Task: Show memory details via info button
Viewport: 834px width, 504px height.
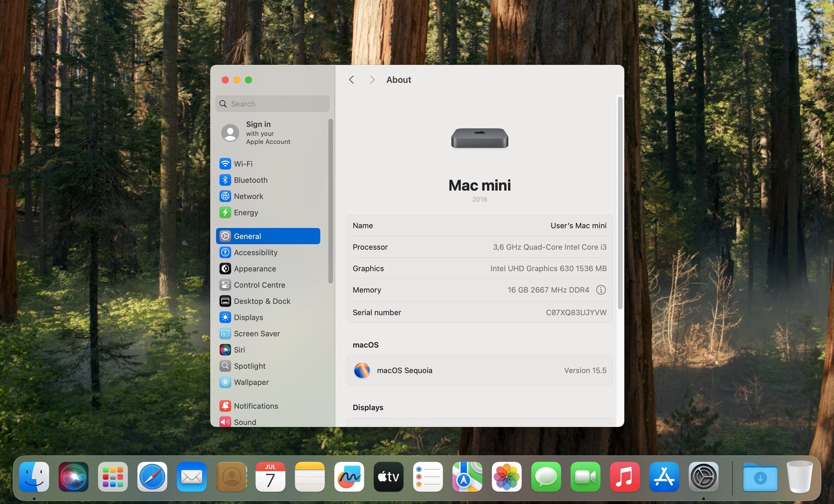Action: point(601,290)
